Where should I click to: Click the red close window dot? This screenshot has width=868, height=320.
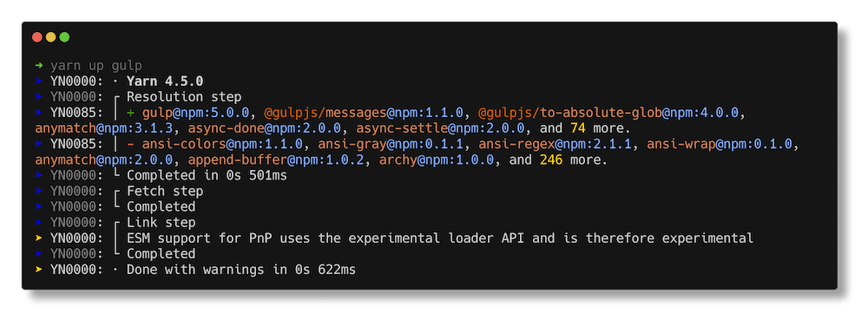tap(37, 37)
